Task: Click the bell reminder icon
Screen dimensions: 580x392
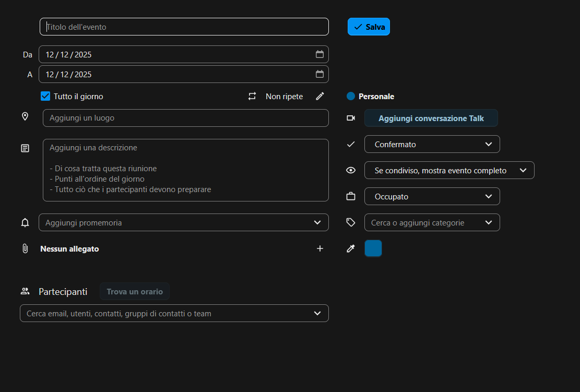Action: click(x=25, y=223)
